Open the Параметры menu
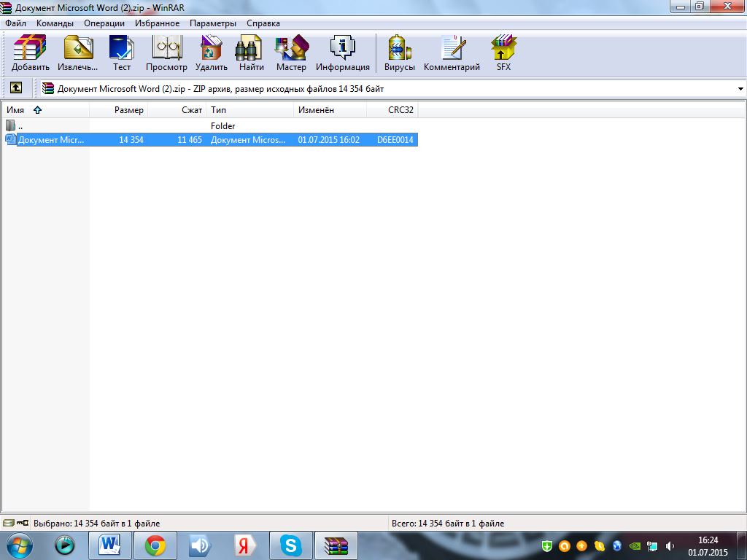Image resolution: width=747 pixels, height=560 pixels. pyautogui.click(x=213, y=23)
